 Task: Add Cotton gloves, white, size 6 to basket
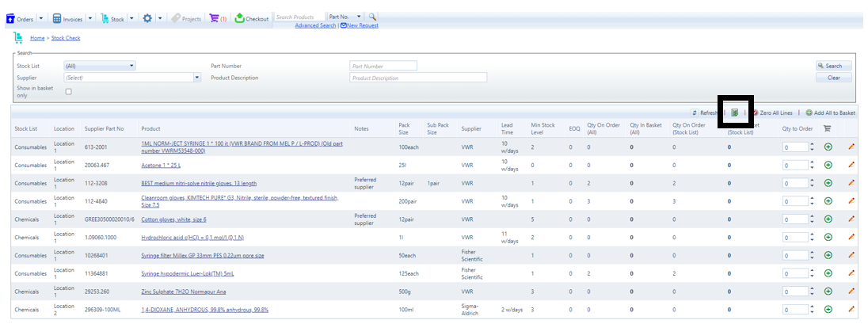click(828, 219)
